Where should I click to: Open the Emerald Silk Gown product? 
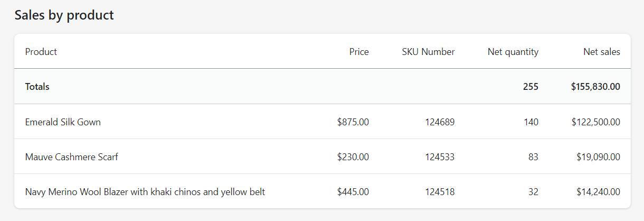coord(63,122)
